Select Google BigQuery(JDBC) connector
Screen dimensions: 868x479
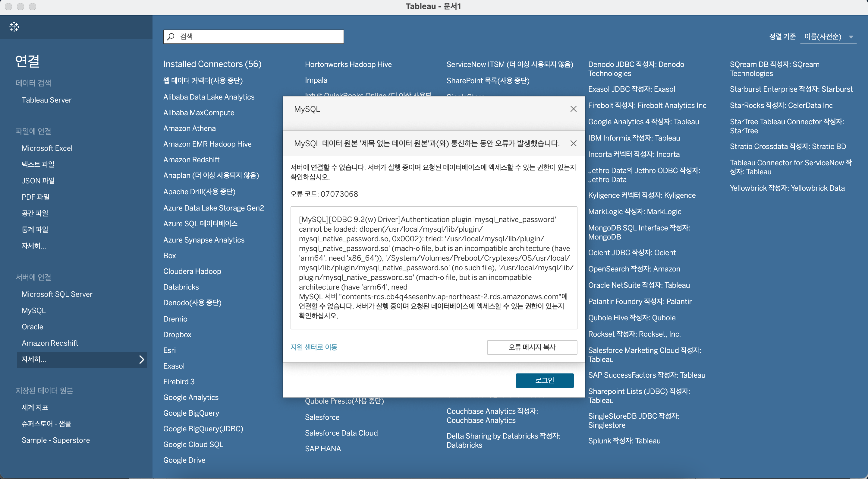[x=203, y=429]
